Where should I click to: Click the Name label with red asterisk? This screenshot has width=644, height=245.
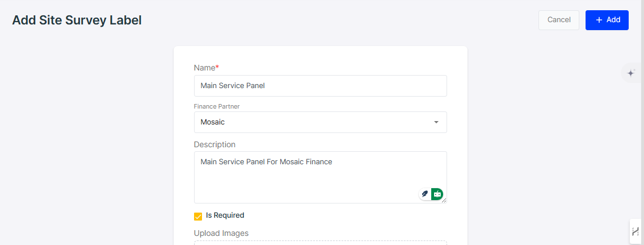click(x=207, y=68)
